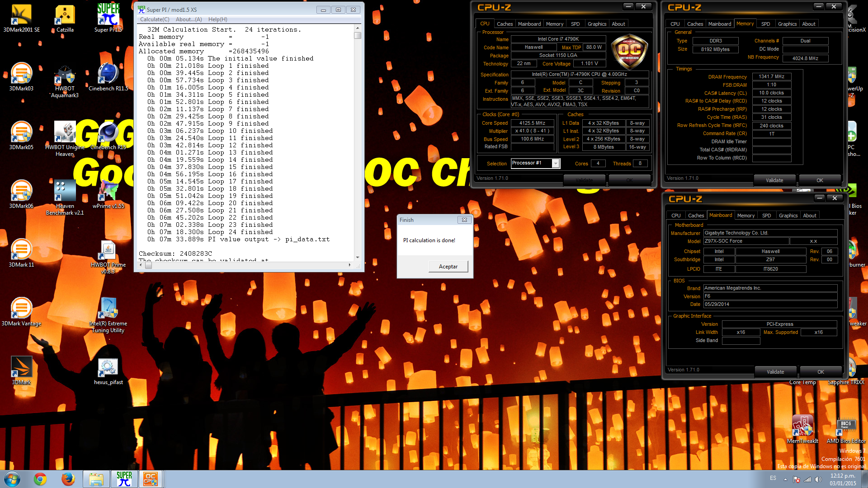Click Super PI vertical scrollbar down arrow
Viewport: 868px width, 488px height.
coord(358,258)
